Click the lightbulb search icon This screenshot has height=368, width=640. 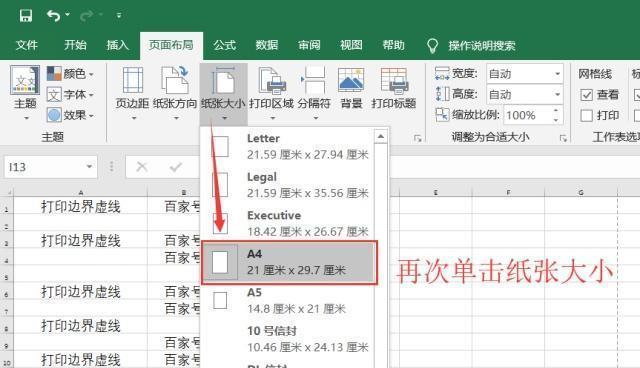coord(432,46)
